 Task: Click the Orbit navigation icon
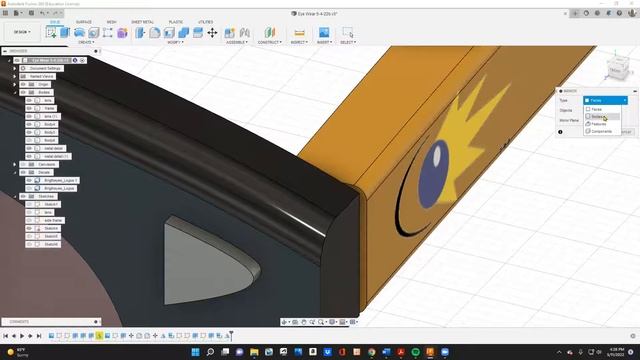(284, 322)
